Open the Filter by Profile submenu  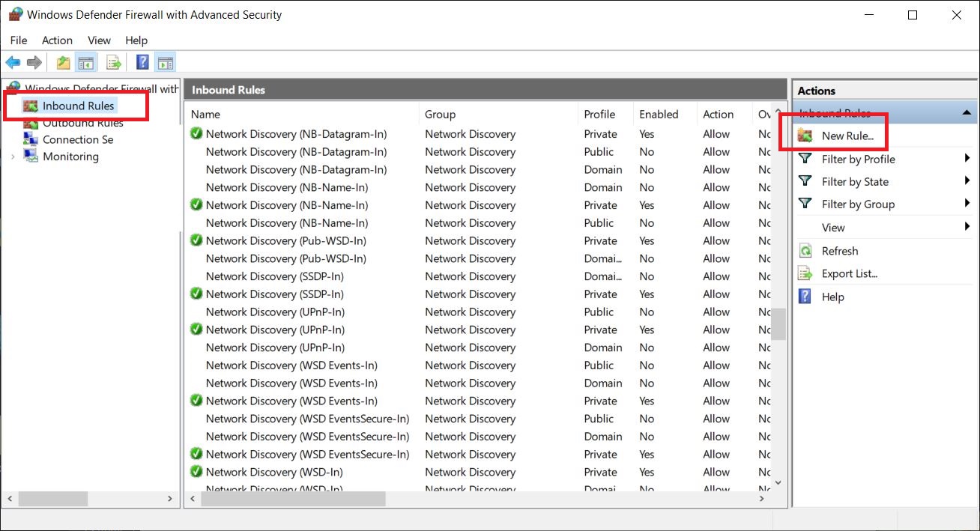[858, 160]
